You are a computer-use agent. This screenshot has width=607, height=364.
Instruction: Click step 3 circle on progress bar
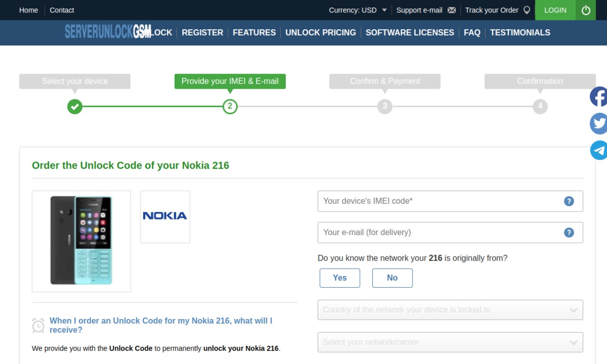pyautogui.click(x=385, y=106)
